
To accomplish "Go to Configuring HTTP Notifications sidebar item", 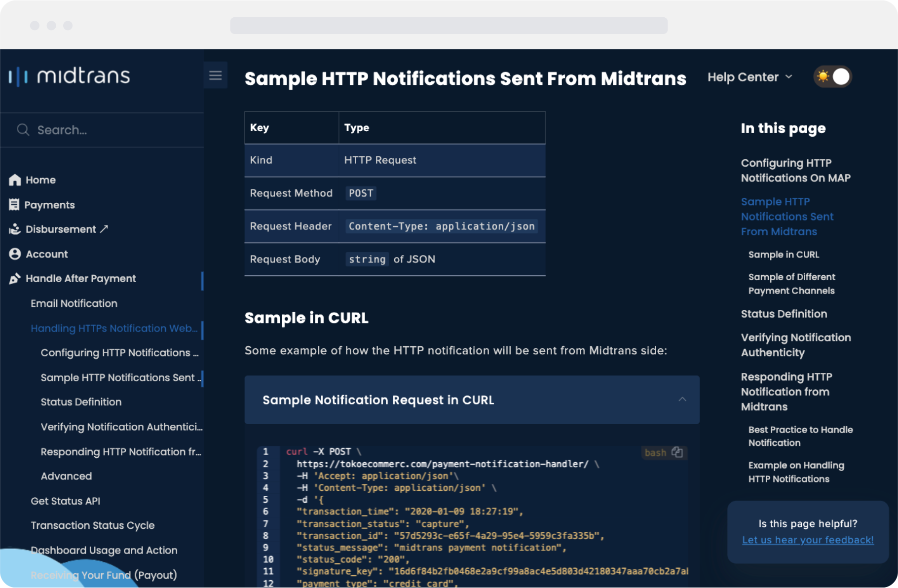I will [119, 353].
